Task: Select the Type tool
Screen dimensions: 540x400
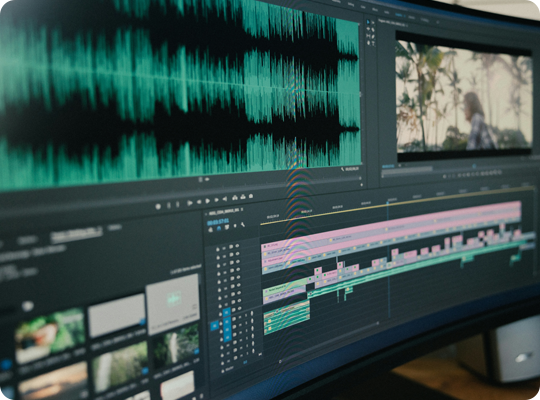Action: point(373,43)
